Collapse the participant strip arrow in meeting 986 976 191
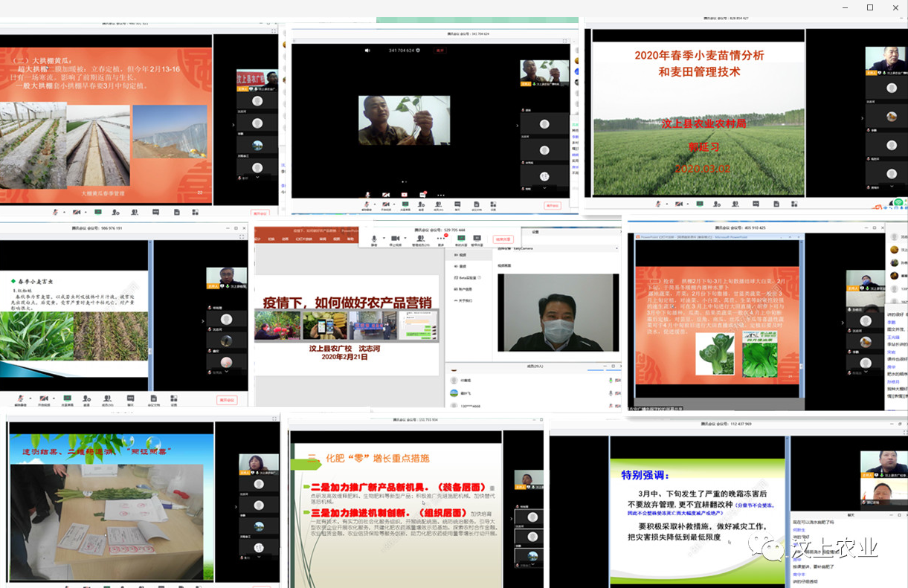 (x=202, y=320)
